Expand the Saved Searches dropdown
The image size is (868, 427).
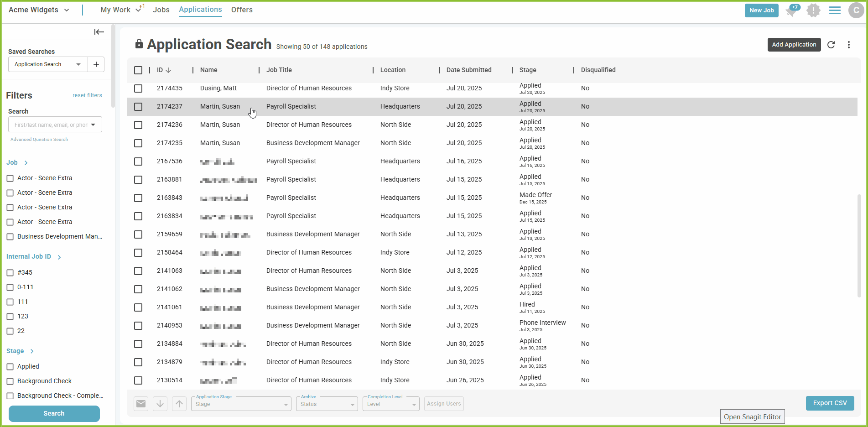click(x=78, y=64)
